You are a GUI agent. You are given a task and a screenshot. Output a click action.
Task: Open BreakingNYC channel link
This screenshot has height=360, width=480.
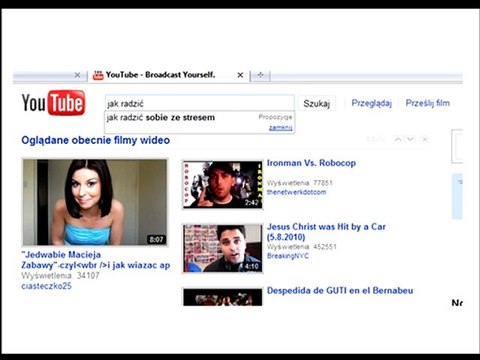pyautogui.click(x=288, y=256)
